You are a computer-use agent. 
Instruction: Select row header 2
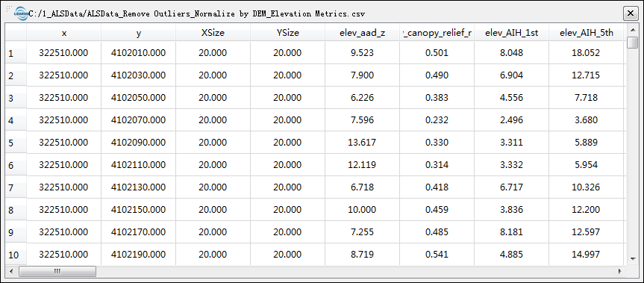click(16, 75)
